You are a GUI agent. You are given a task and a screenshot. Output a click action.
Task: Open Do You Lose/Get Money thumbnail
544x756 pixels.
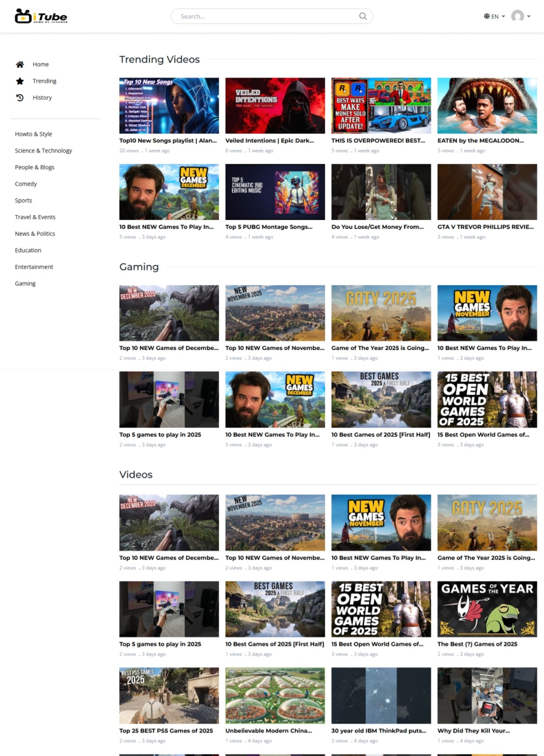(x=381, y=192)
